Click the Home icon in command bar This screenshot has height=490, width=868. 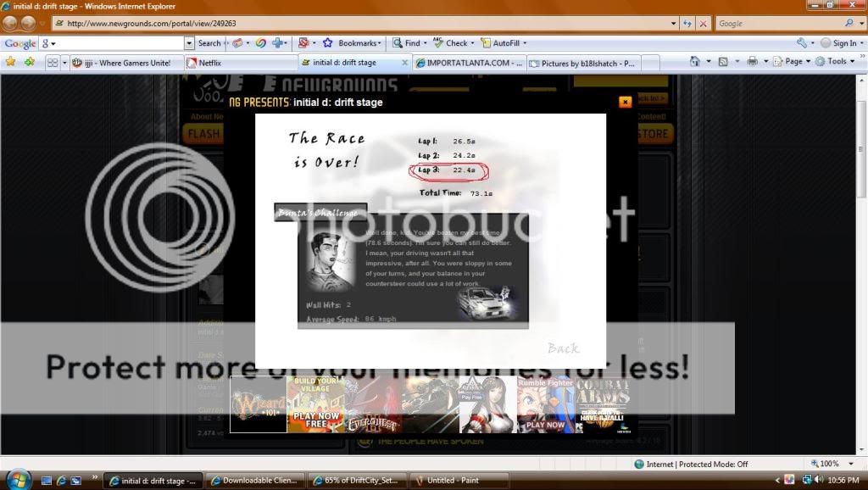[695, 62]
